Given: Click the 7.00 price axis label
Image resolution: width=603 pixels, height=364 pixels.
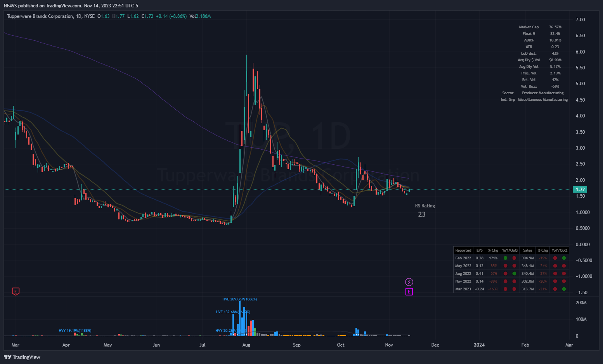Looking at the screenshot, I should (580, 20).
